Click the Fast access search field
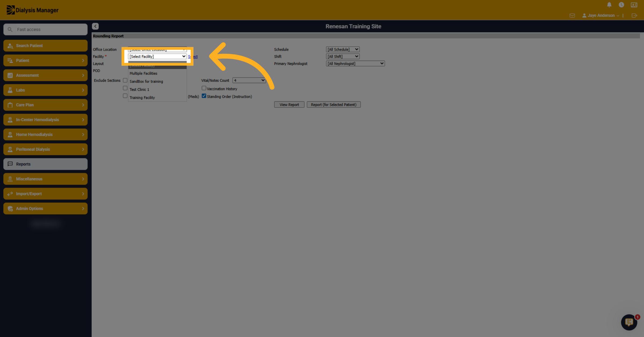Screen dimensions: 644x337 click(45, 29)
